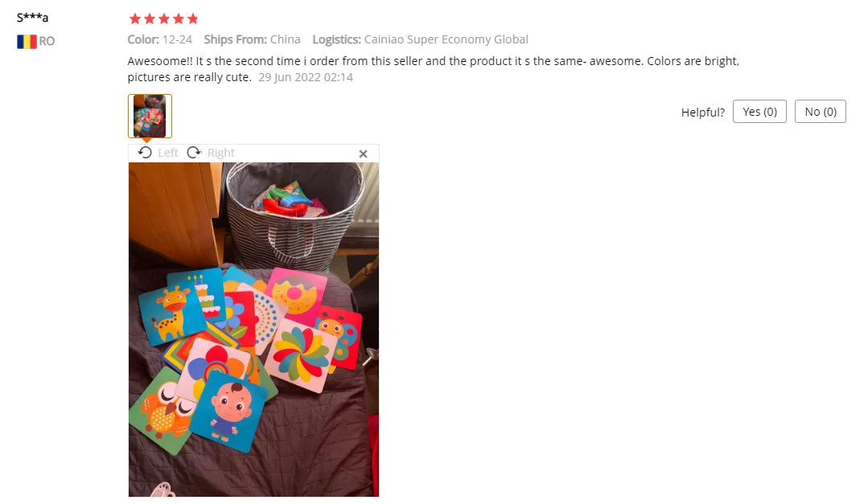
Task: Open the small review photo thumbnail
Action: (x=150, y=117)
